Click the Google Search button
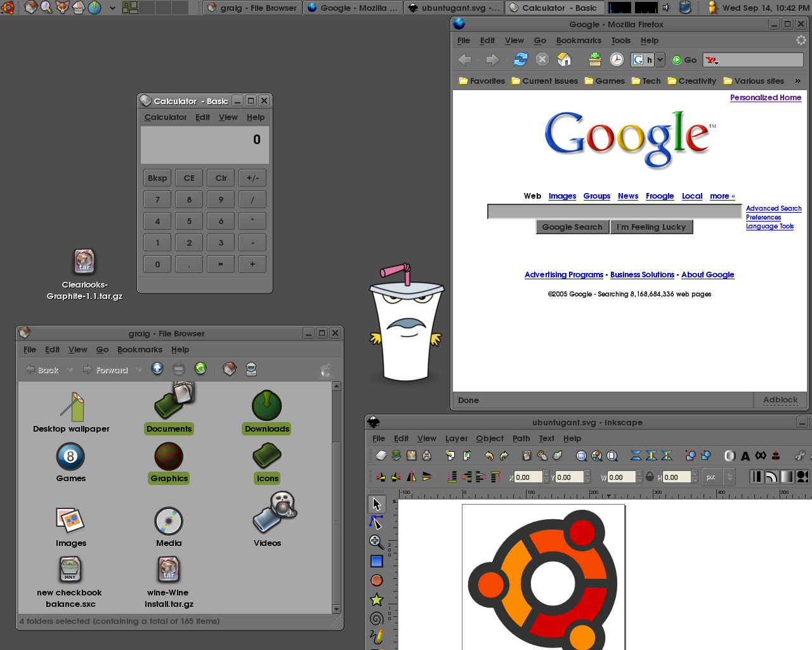The width and height of the screenshot is (812, 650). [x=572, y=227]
